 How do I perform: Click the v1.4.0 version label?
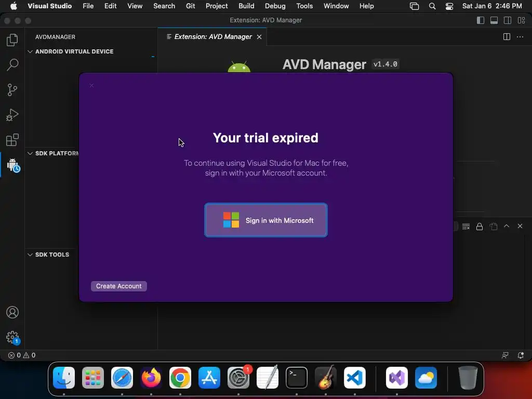(x=385, y=64)
